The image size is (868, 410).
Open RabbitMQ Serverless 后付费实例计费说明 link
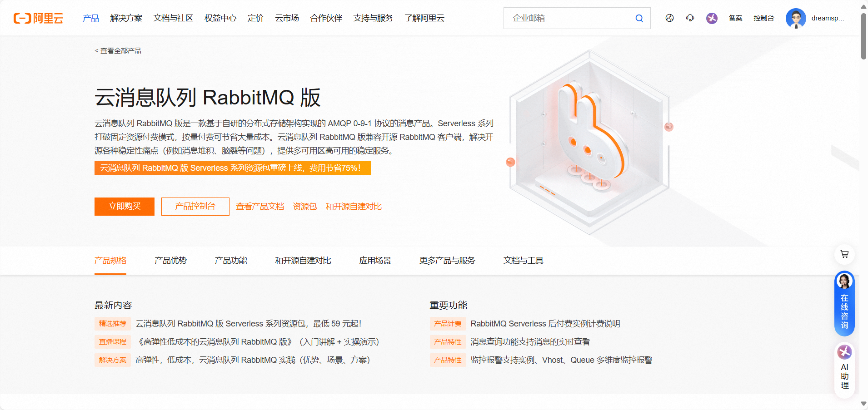[545, 324]
